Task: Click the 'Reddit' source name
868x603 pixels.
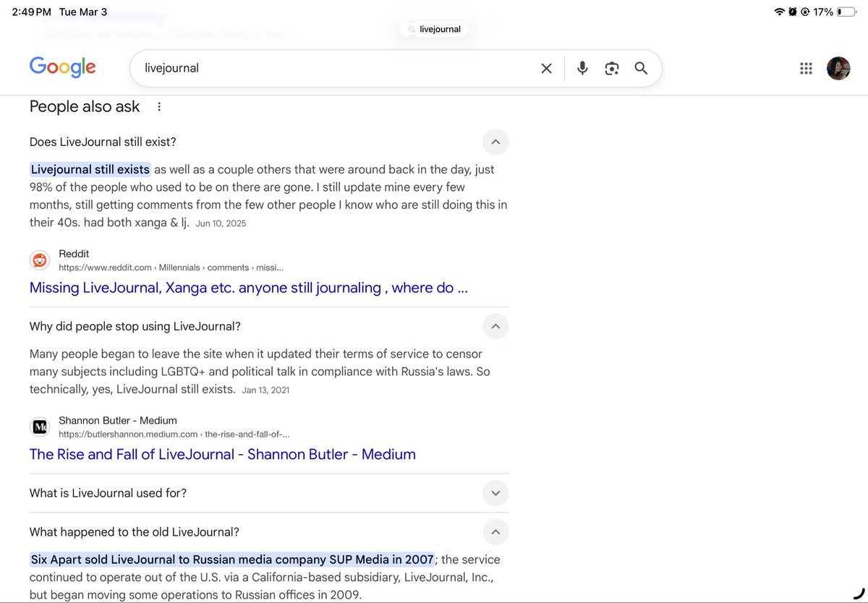Action: tap(74, 254)
